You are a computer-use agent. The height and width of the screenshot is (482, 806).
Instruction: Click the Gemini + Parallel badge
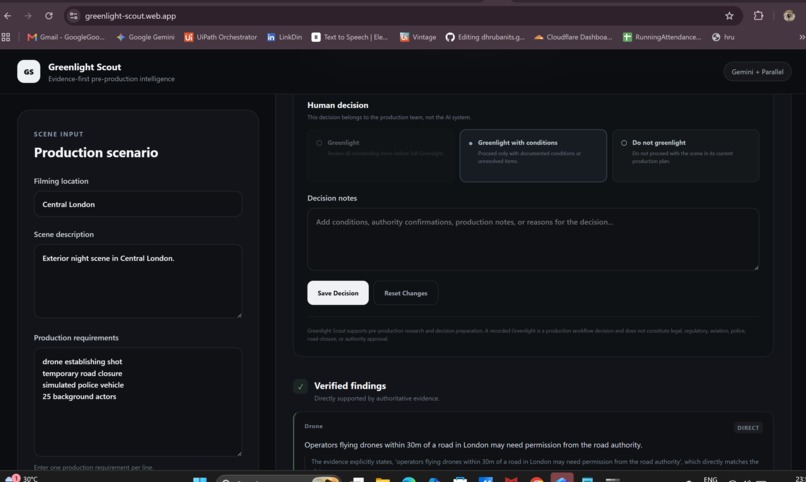[757, 72]
